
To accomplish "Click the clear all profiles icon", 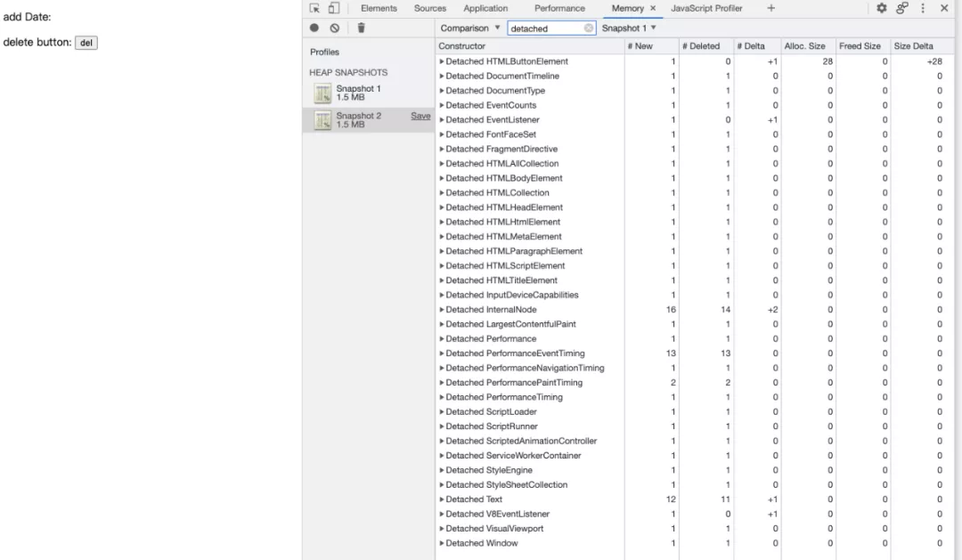I will click(x=334, y=28).
